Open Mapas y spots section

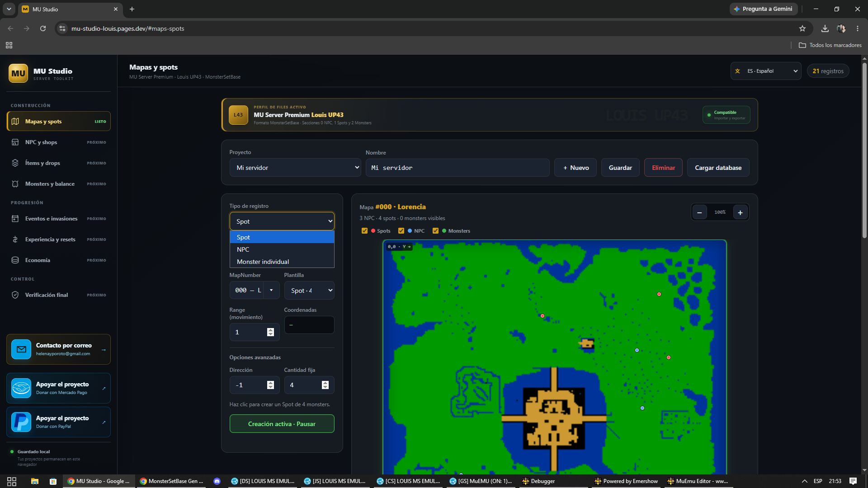[59, 122]
